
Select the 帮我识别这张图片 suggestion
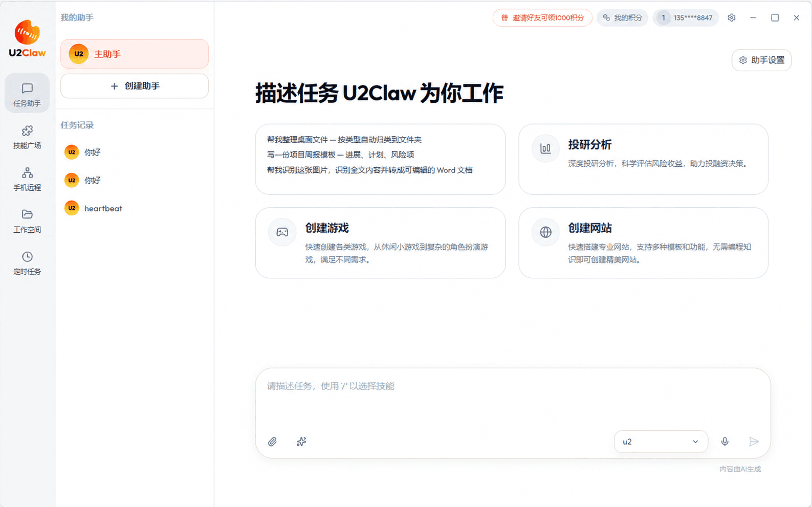(369, 170)
